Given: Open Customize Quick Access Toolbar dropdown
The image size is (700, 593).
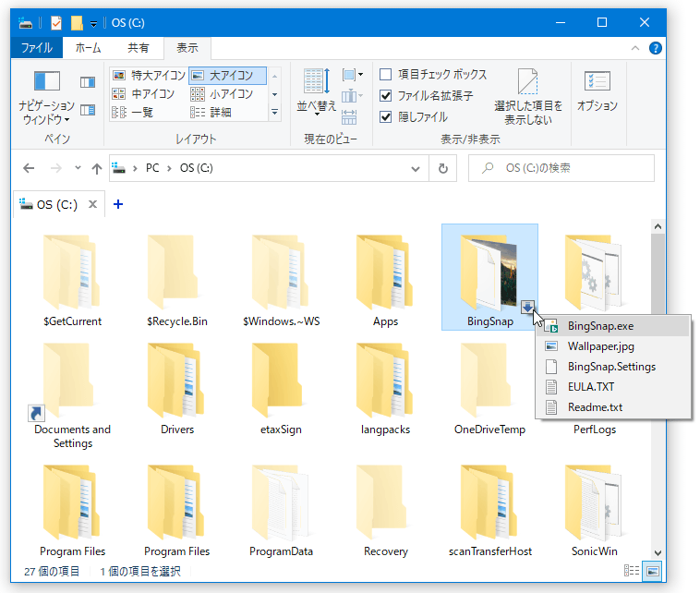Looking at the screenshot, I should 94,23.
